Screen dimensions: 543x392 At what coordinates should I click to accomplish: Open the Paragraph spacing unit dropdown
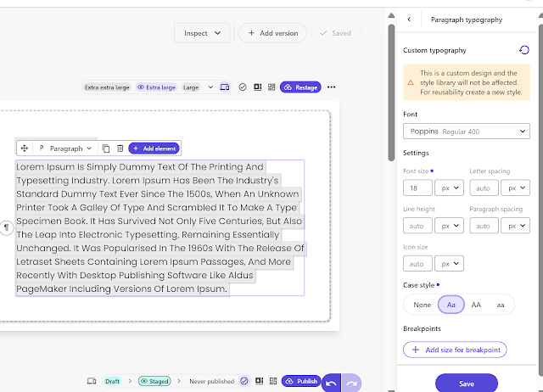[516, 226]
